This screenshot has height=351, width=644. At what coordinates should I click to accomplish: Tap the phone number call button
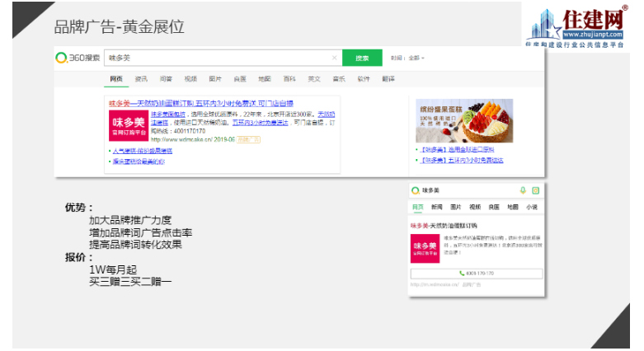(x=476, y=274)
